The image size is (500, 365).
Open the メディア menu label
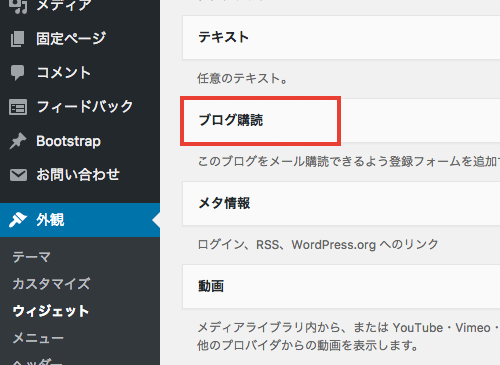click(x=63, y=6)
